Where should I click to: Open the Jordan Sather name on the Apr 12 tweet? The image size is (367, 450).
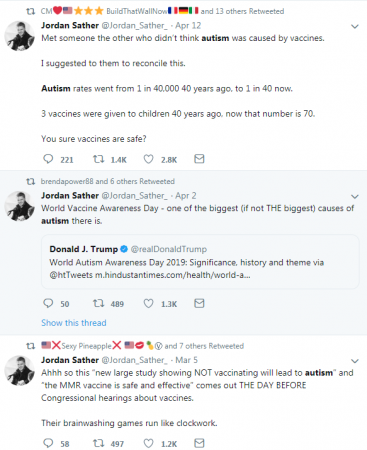click(x=70, y=26)
